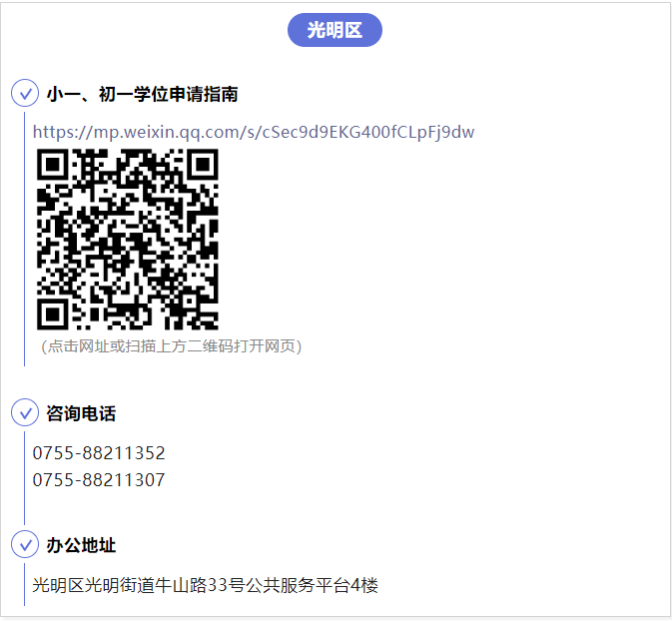Open the mp.weixin.qq.com application guide link
The height and width of the screenshot is (621, 672).
coord(254,132)
